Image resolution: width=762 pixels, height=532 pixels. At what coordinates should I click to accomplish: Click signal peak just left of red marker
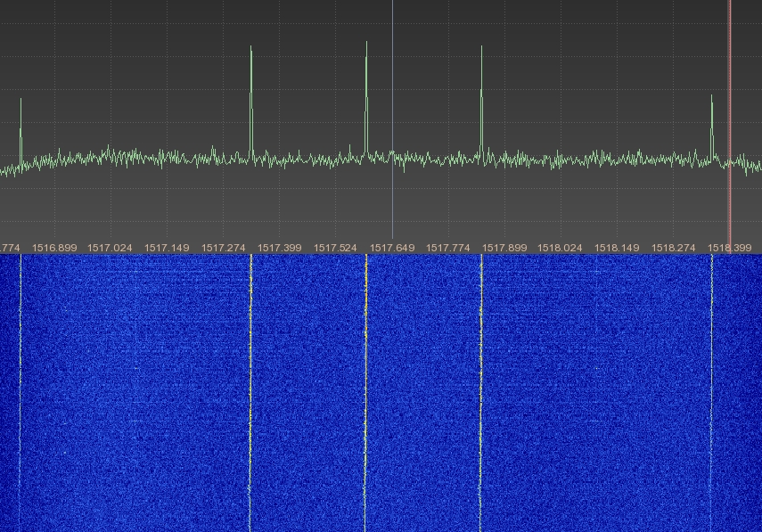[x=712, y=98]
